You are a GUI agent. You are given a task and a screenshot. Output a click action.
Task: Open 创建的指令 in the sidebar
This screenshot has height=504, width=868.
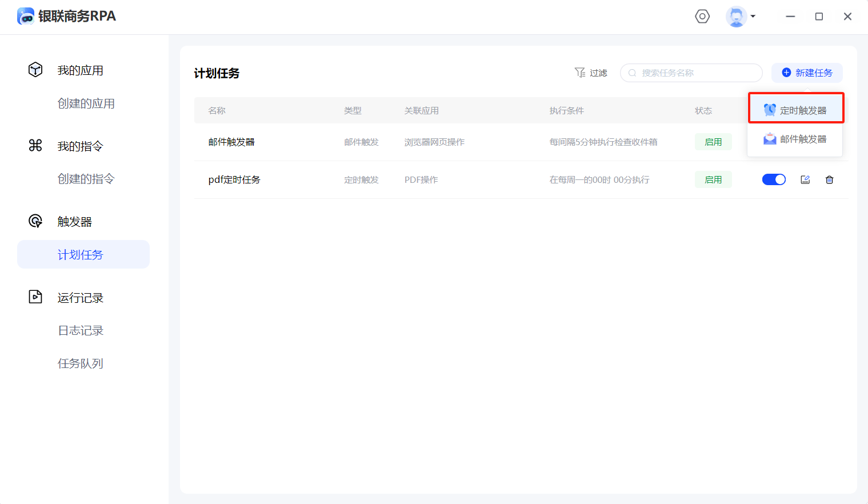[x=86, y=179]
